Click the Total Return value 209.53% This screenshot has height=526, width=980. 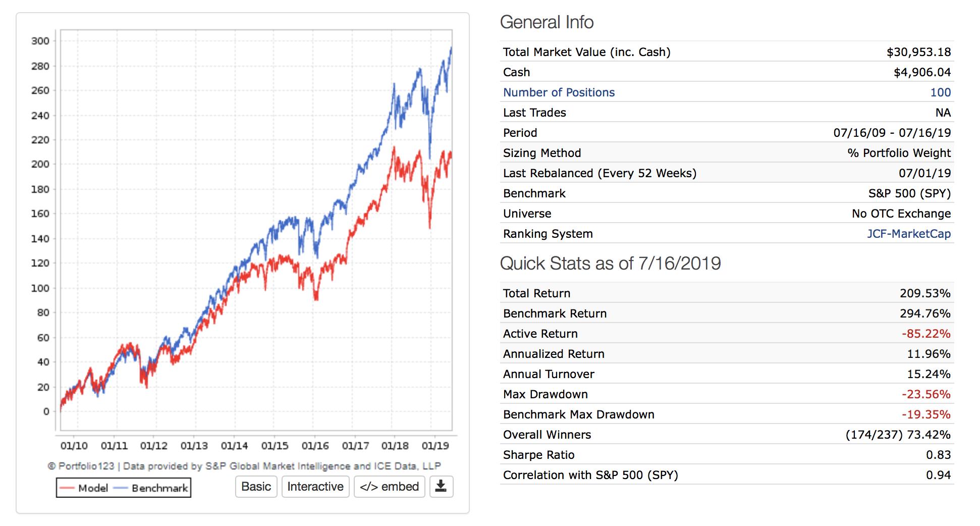[924, 293]
